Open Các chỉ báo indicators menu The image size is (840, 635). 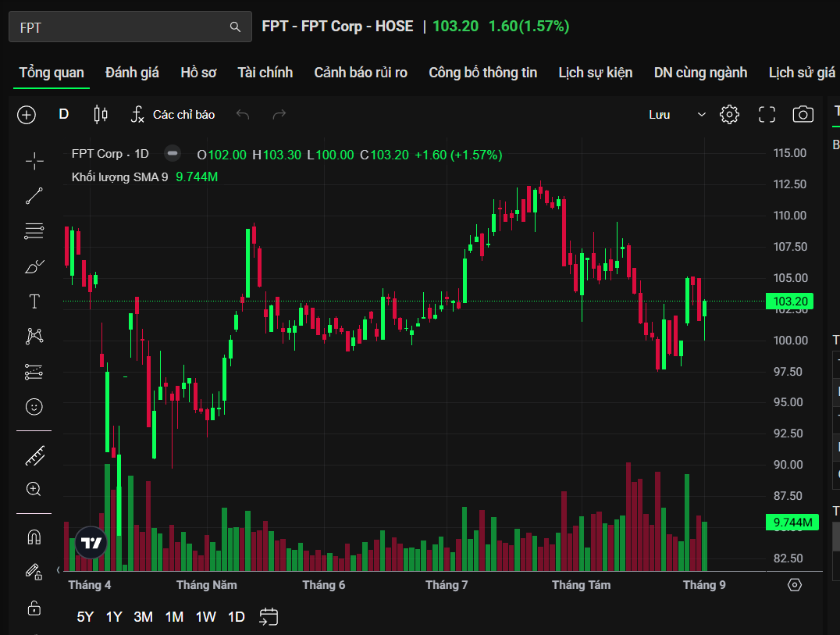(x=173, y=114)
